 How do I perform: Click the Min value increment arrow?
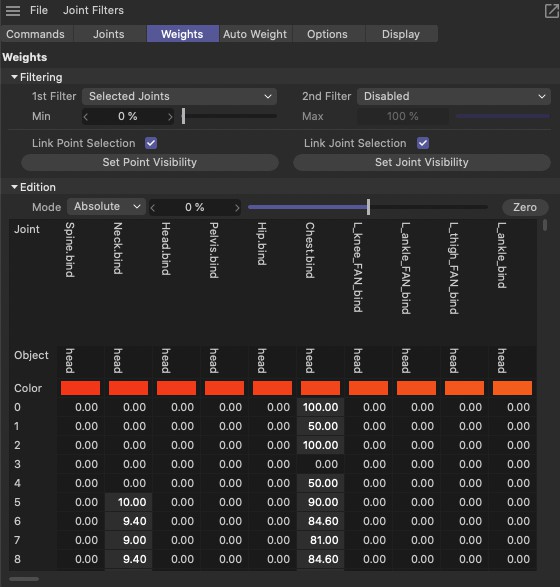(x=170, y=117)
